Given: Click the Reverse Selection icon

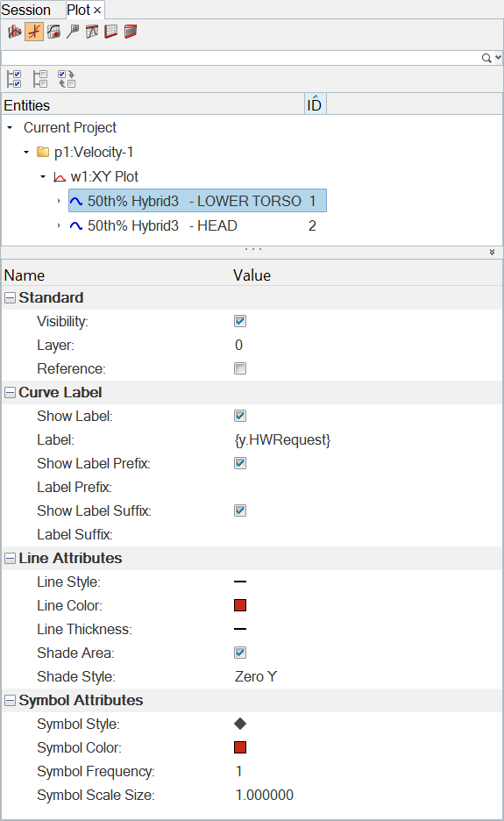Looking at the screenshot, I should (x=67, y=79).
